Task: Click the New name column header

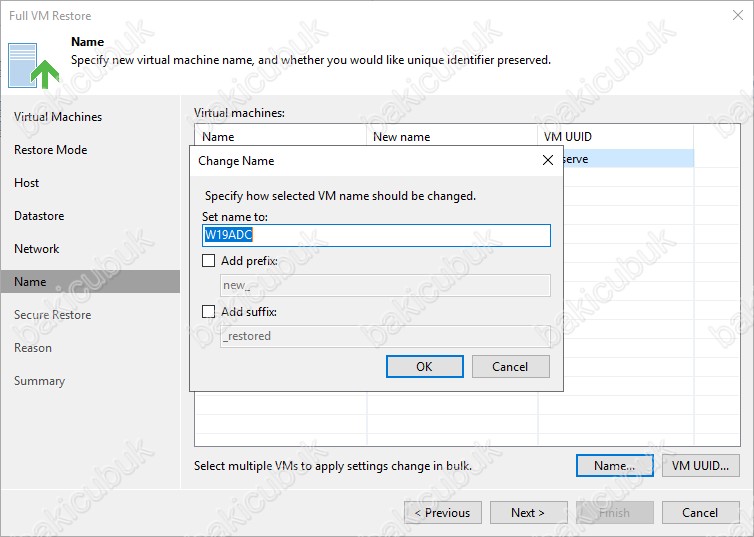Action: coord(452,137)
